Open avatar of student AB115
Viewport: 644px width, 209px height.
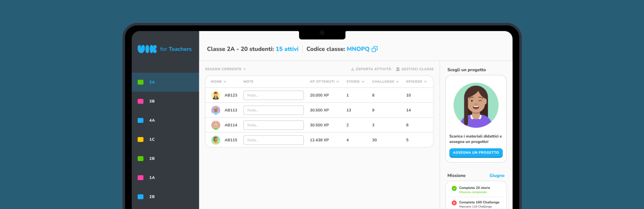216,140
